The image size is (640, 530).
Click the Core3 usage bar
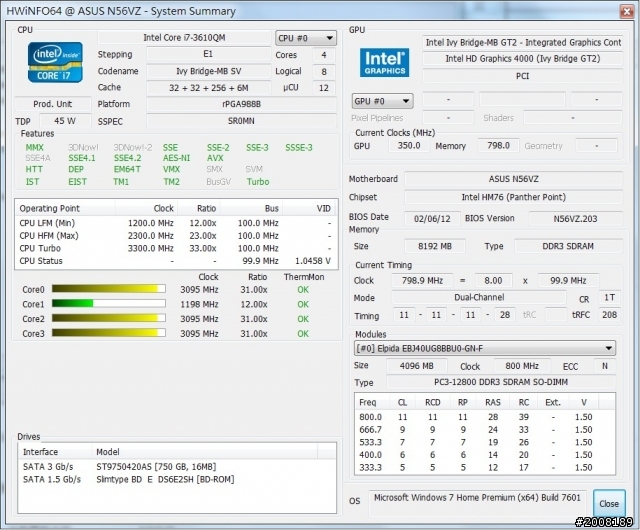[109, 333]
